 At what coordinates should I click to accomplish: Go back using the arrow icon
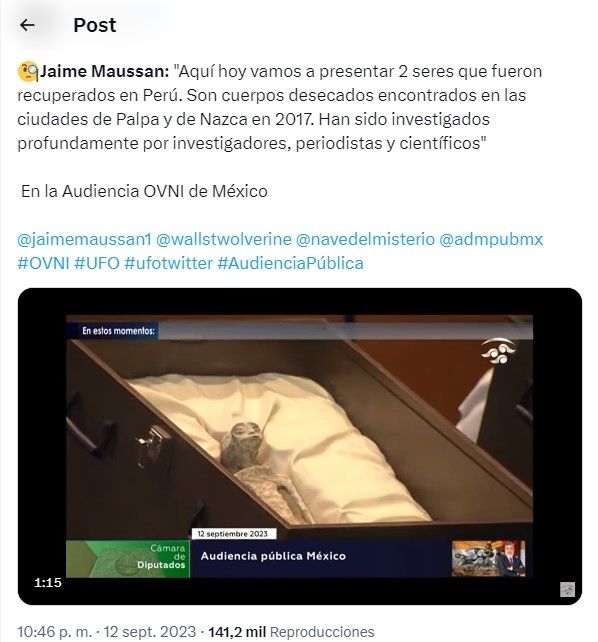(x=27, y=25)
